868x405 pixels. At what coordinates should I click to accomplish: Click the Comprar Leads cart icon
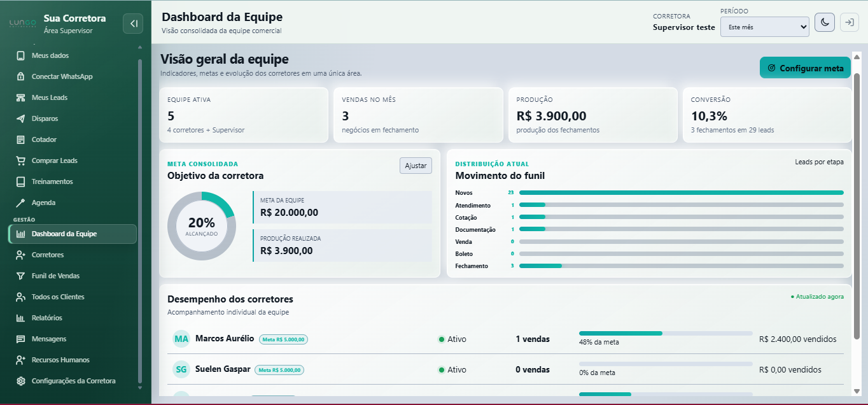click(x=20, y=160)
